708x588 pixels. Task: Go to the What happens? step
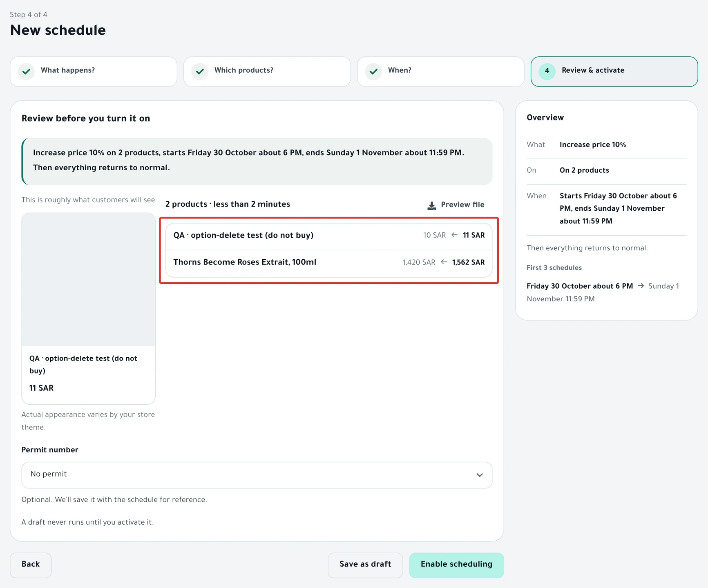pyautogui.click(x=94, y=71)
